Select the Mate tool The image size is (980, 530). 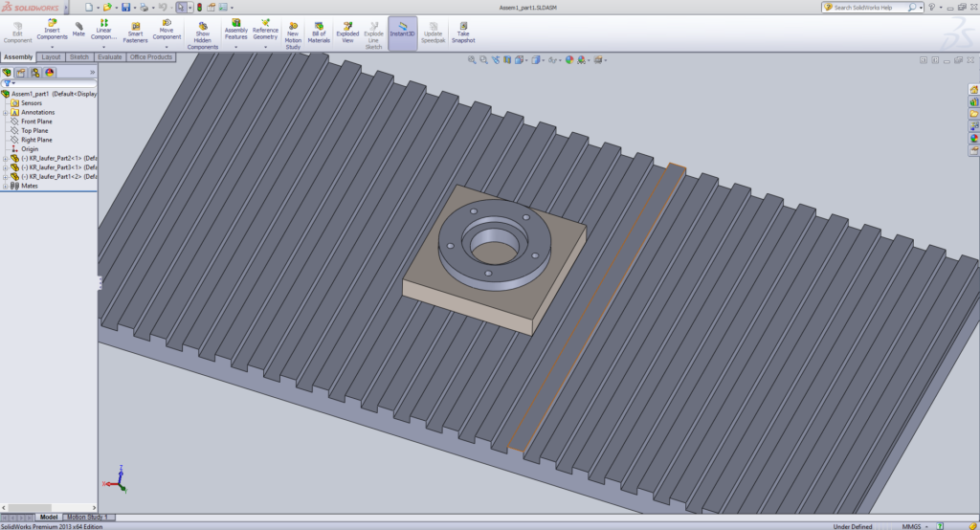[78, 30]
